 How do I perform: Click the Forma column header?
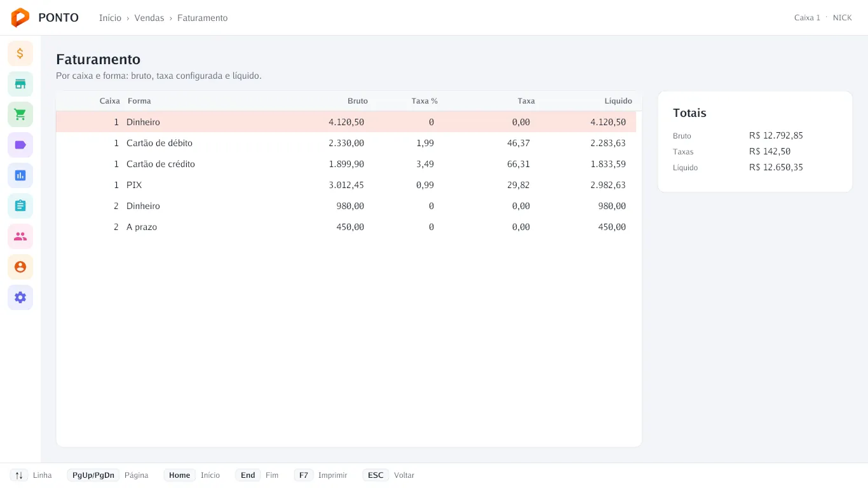[139, 101]
